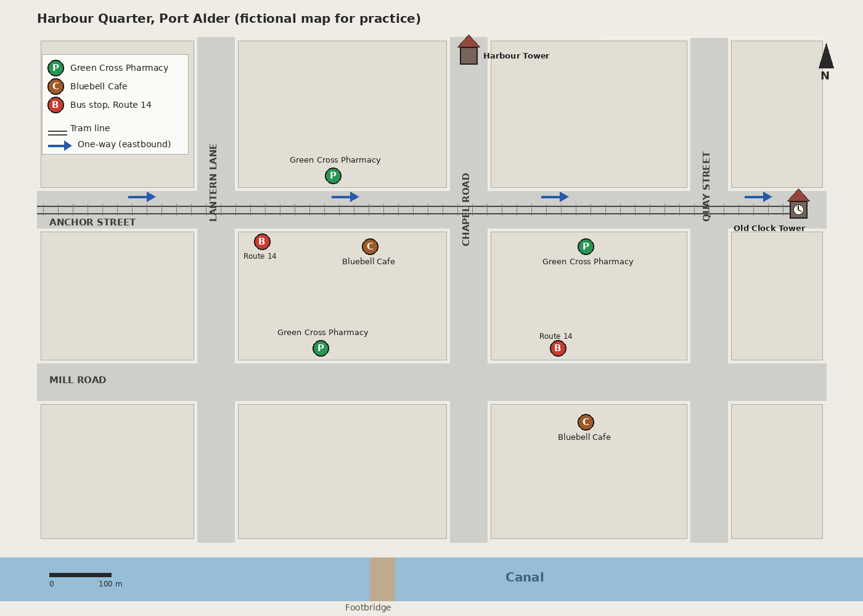This screenshot has height=616, width=863.
Task: Click "Bus stop, Route 14" in the legend
Action: tap(111, 105)
